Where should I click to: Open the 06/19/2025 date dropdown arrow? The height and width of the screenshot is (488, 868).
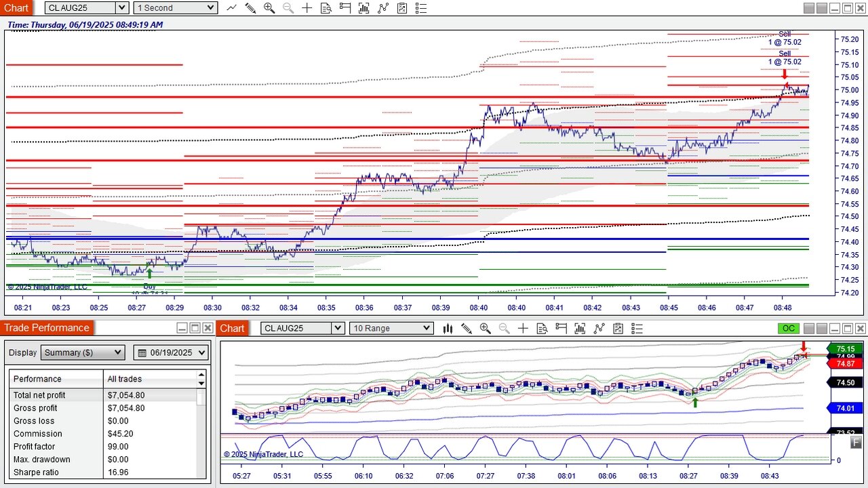201,352
